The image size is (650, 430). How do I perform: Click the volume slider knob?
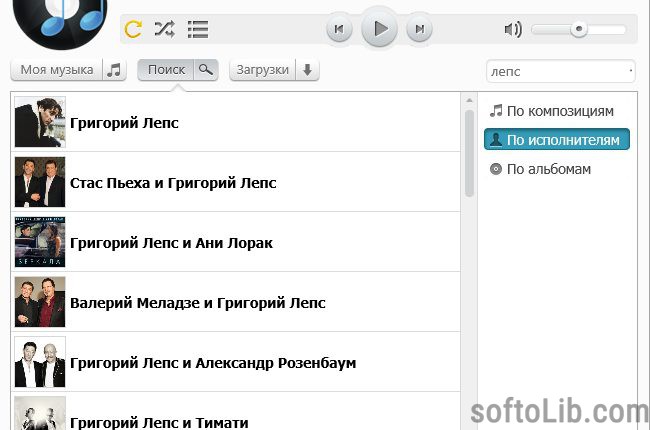tap(579, 29)
